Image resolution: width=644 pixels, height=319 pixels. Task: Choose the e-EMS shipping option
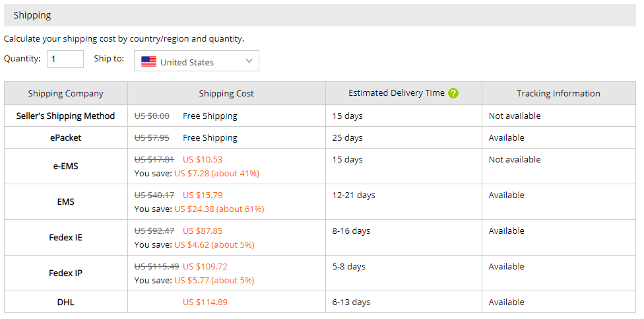tap(66, 166)
